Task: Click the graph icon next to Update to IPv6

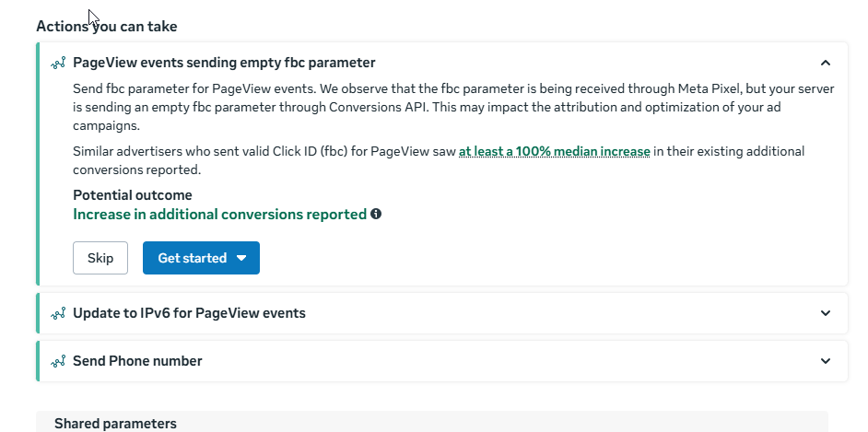Action: (58, 313)
